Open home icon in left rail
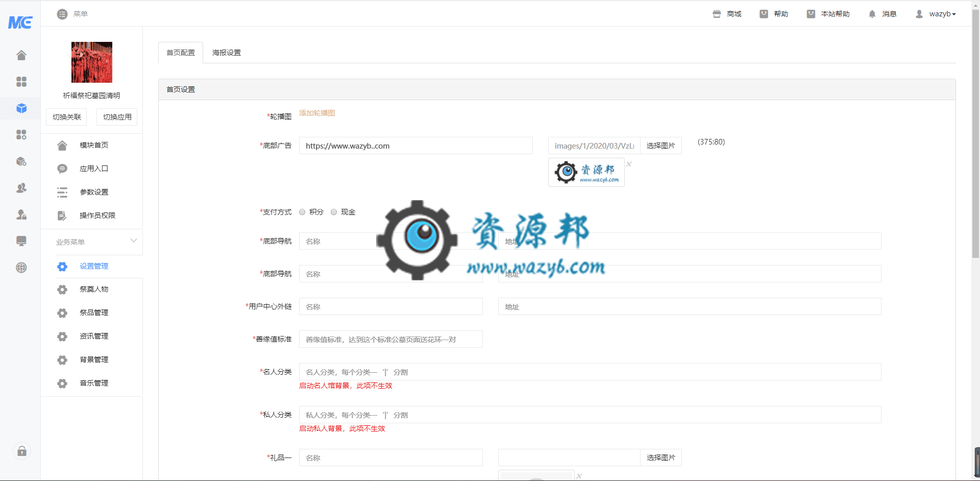This screenshot has width=980, height=481. coord(21,55)
